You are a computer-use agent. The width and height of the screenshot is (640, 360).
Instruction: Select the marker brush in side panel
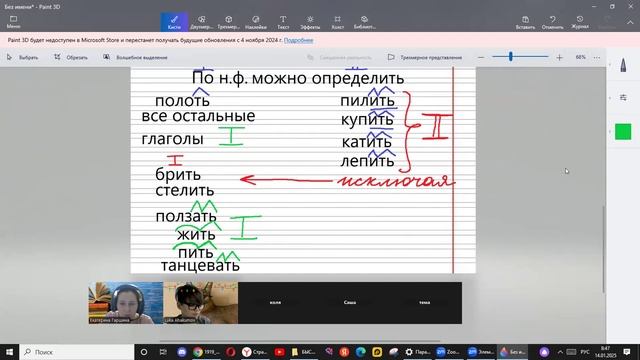623,65
